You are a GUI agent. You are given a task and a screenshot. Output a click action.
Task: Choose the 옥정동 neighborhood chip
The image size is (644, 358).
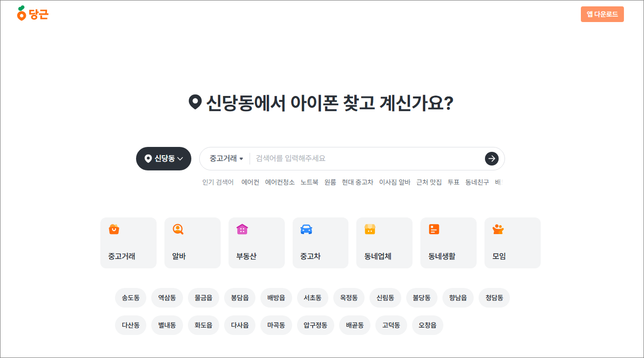click(349, 298)
